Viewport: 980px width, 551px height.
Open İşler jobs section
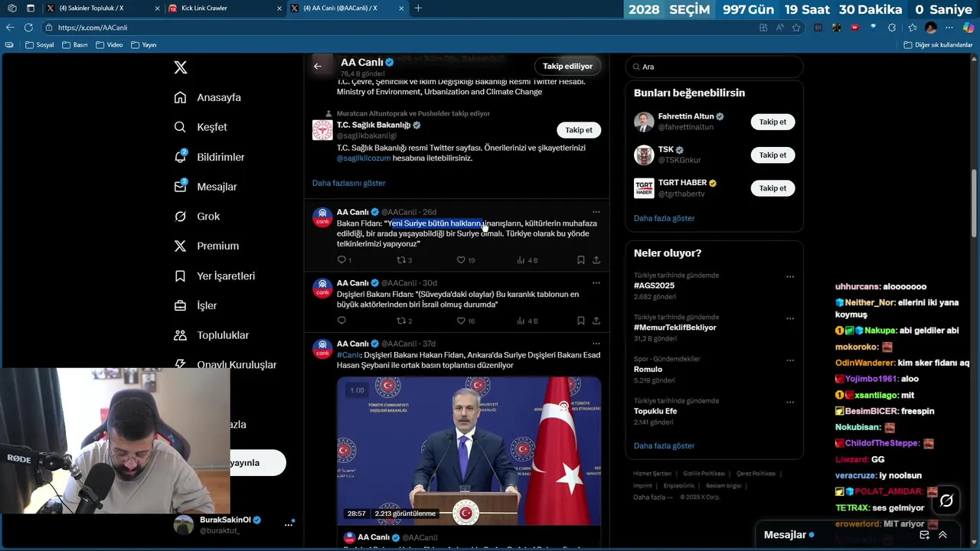195,305
